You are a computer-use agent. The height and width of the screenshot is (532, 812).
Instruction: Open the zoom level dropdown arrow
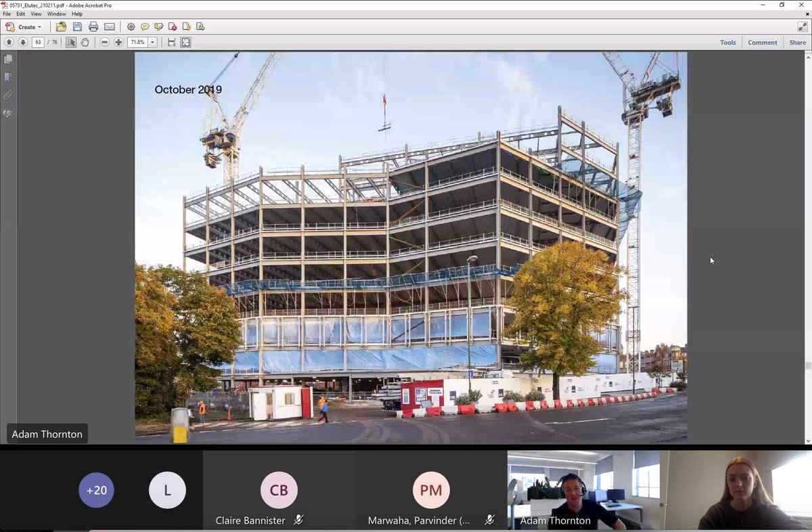(x=153, y=42)
